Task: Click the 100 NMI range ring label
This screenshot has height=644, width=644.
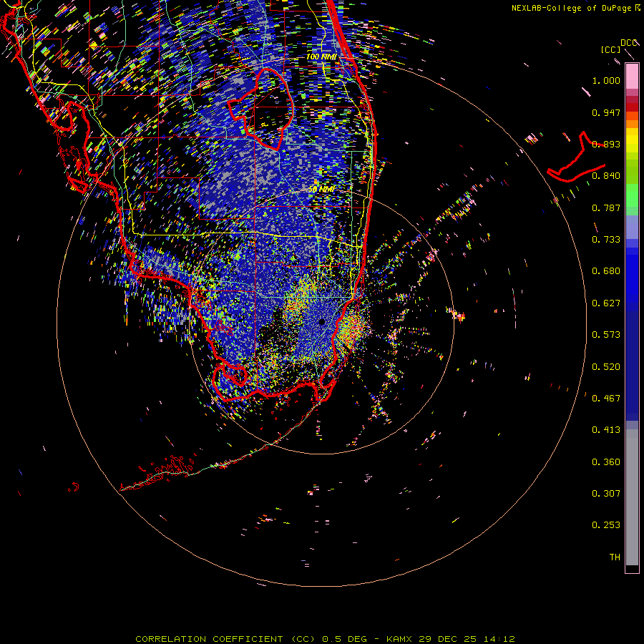Action: pyautogui.click(x=321, y=57)
